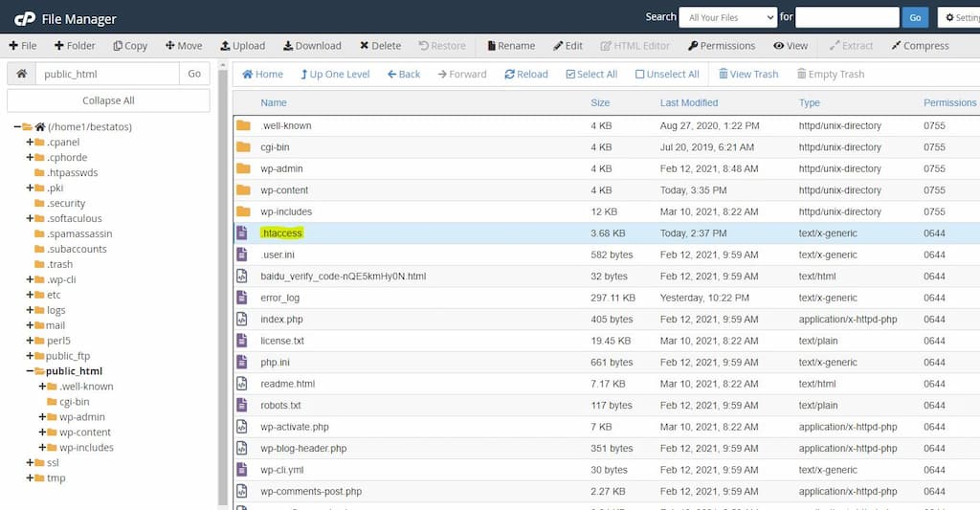980x510 pixels.
Task: Click the blue search Go button
Action: pyautogui.click(x=915, y=17)
